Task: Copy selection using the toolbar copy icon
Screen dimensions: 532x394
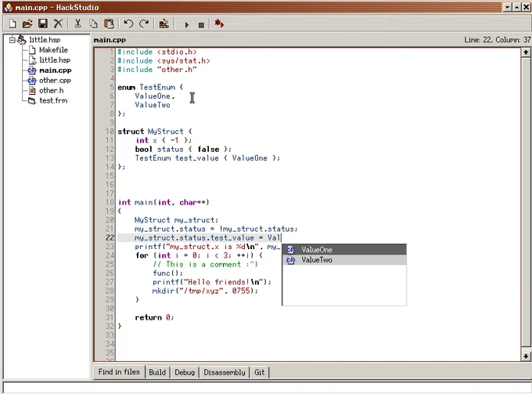Action: [x=93, y=23]
